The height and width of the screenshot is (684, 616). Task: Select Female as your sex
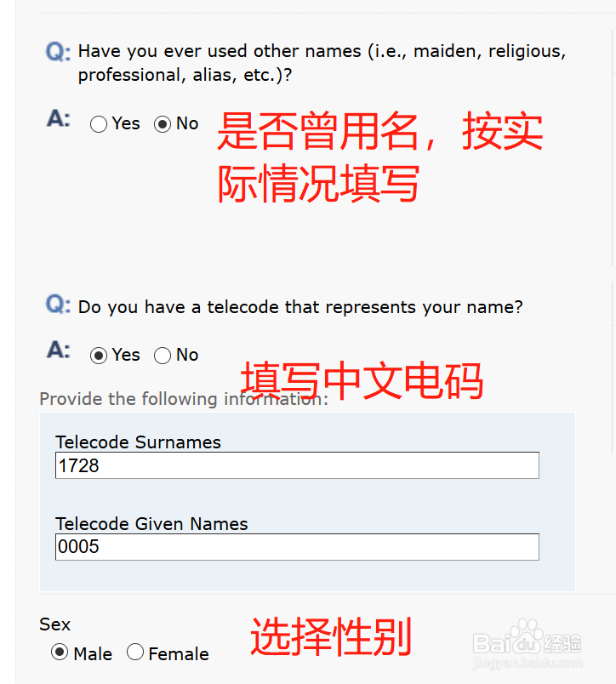[135, 653]
